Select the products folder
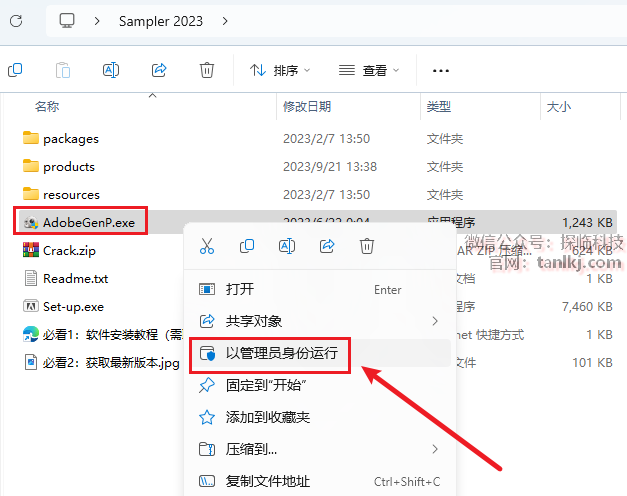Image resolution: width=627 pixels, height=496 pixels. click(x=69, y=166)
